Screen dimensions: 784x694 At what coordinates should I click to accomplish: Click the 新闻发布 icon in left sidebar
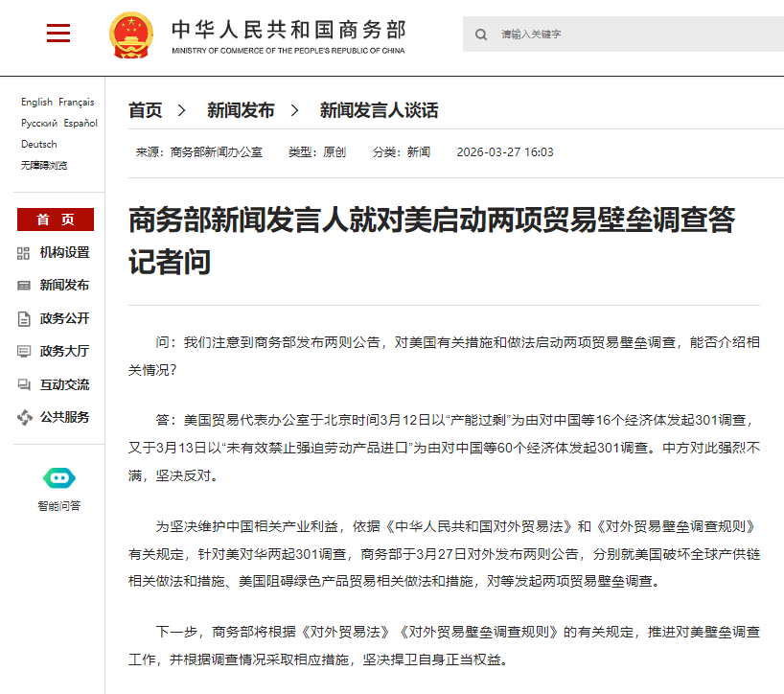click(24, 286)
